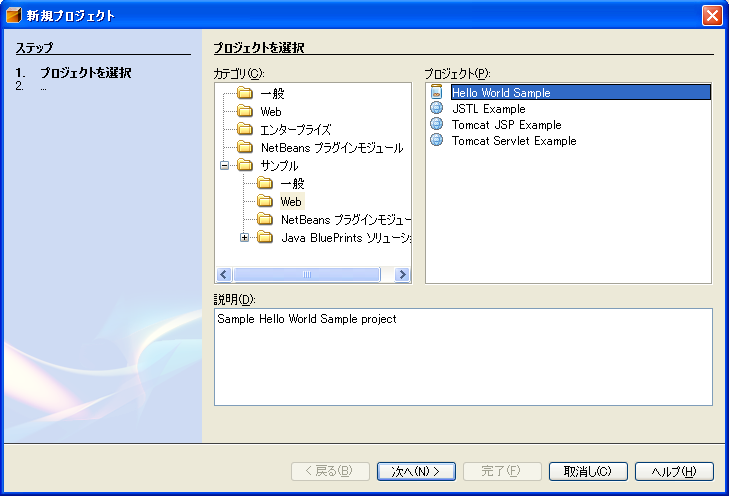Click folder icon of top-level Web category

245,111
